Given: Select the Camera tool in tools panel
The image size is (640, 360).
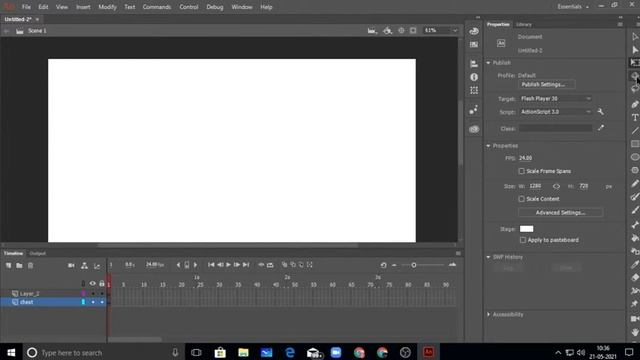Looking at the screenshot, I should click(x=635, y=319).
